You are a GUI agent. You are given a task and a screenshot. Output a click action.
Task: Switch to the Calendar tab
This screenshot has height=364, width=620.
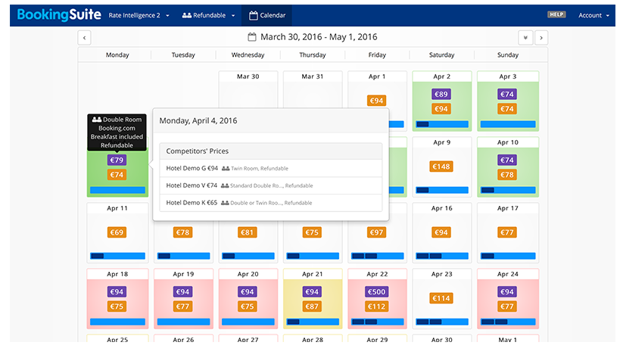267,15
